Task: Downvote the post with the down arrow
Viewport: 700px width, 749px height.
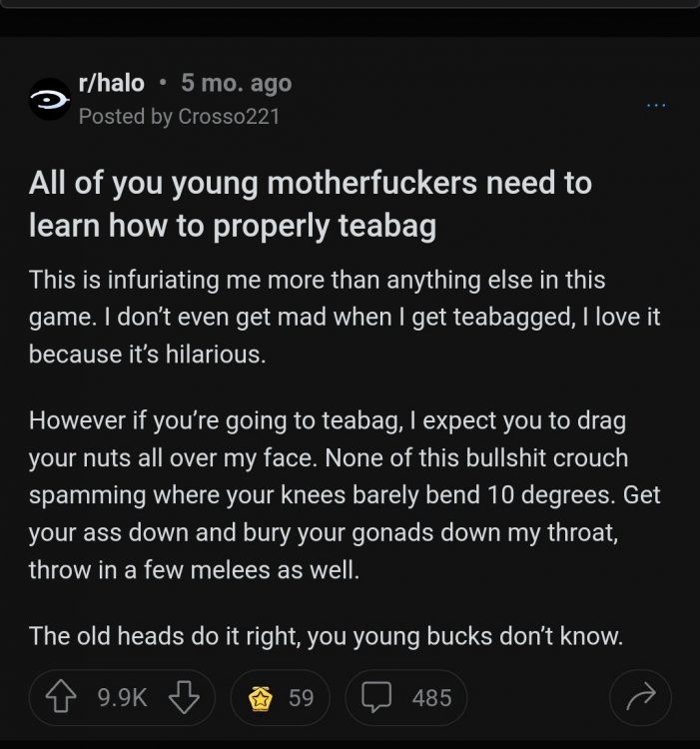Action: 184,697
